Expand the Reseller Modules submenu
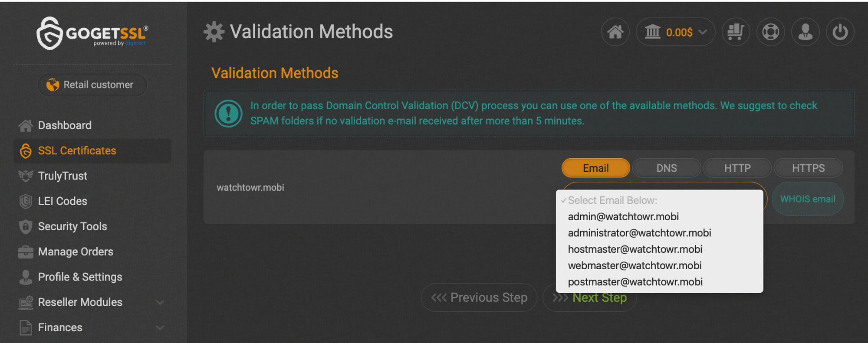 [160, 302]
